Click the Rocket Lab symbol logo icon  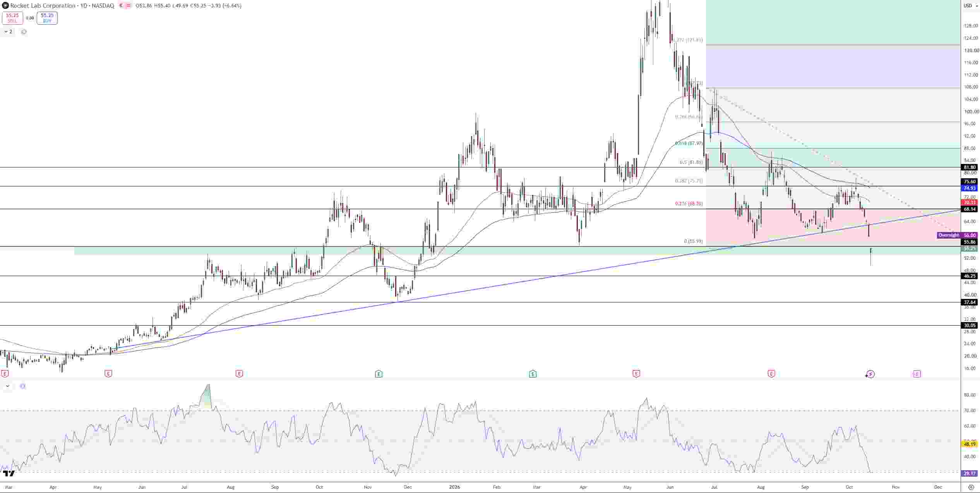tap(5, 5)
